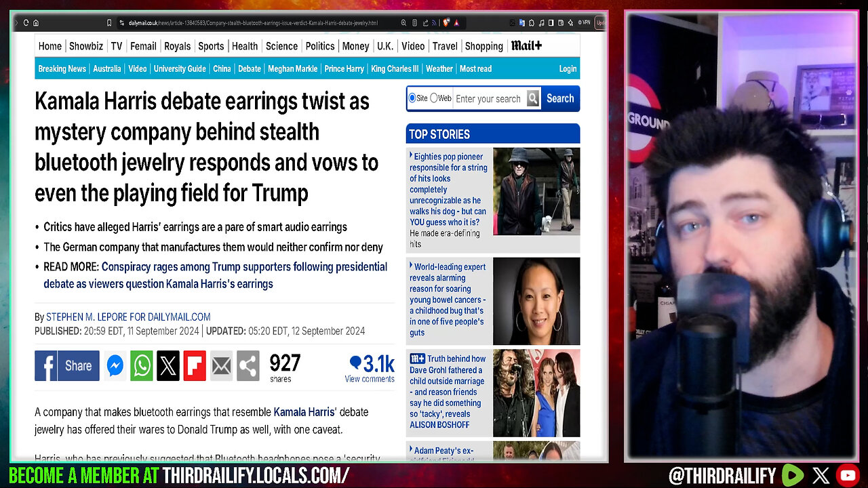Share article via Flipboard icon
This screenshot has height=488, width=868.
pyautogui.click(x=195, y=366)
